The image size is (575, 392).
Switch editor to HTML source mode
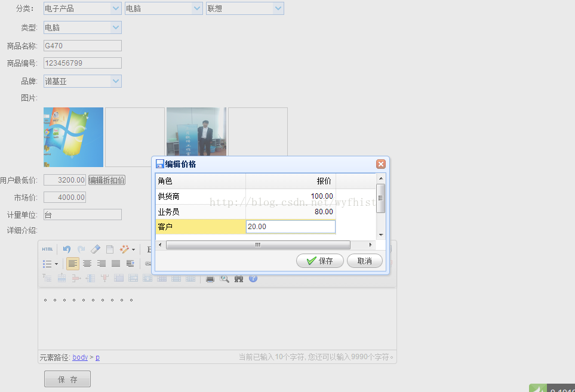click(x=47, y=249)
